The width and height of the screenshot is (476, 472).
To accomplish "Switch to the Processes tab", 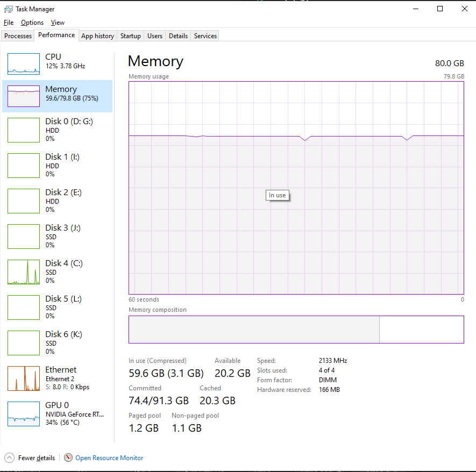I will [18, 36].
